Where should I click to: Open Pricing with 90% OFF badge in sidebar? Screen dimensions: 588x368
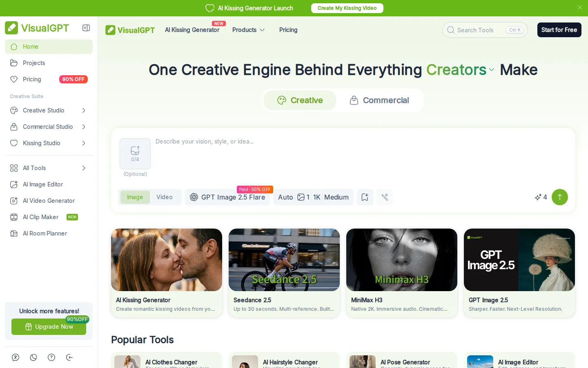tap(49, 79)
